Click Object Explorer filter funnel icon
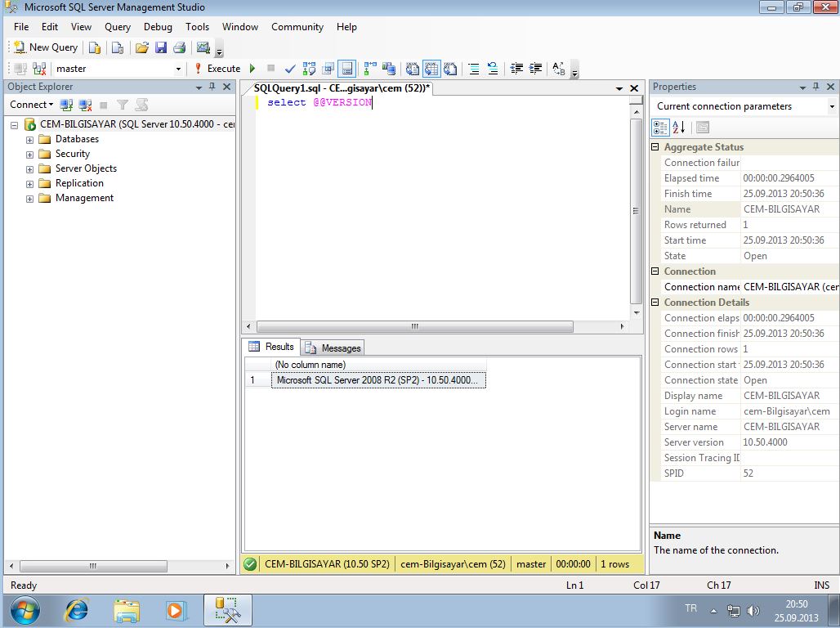 [x=123, y=105]
